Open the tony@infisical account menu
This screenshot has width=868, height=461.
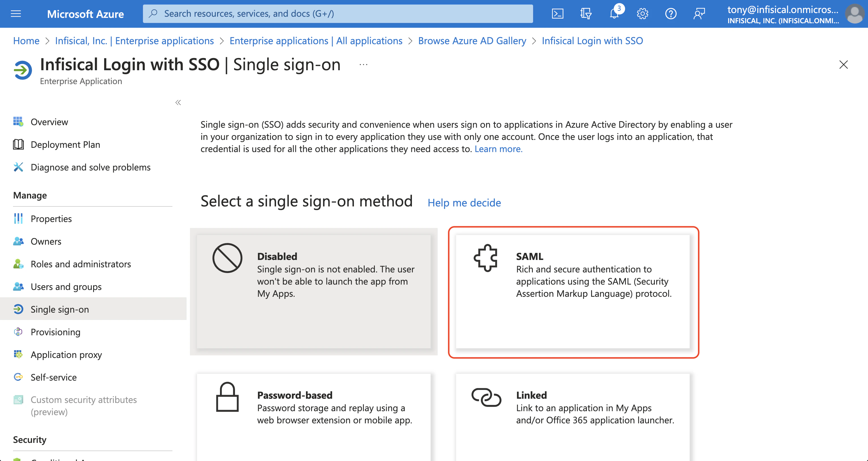pos(783,14)
